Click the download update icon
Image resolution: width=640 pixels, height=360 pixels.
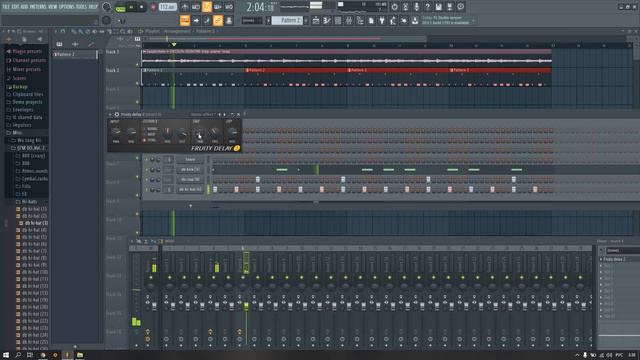(x=415, y=20)
